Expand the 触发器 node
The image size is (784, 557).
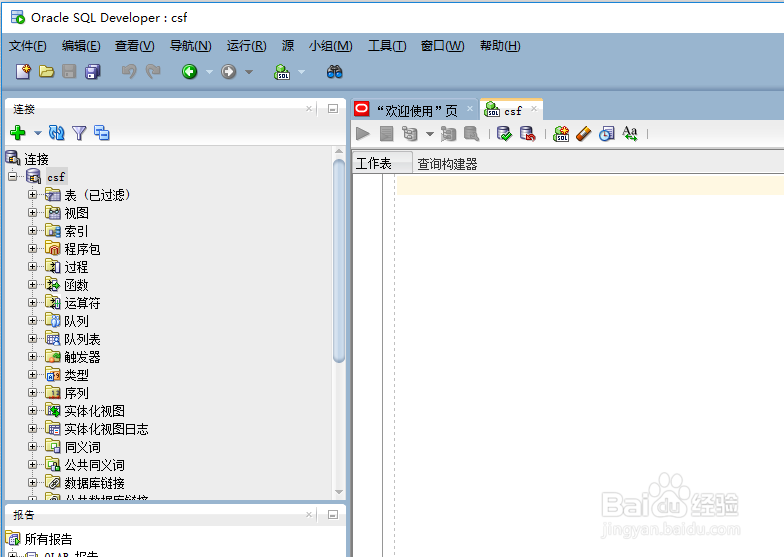pos(32,356)
